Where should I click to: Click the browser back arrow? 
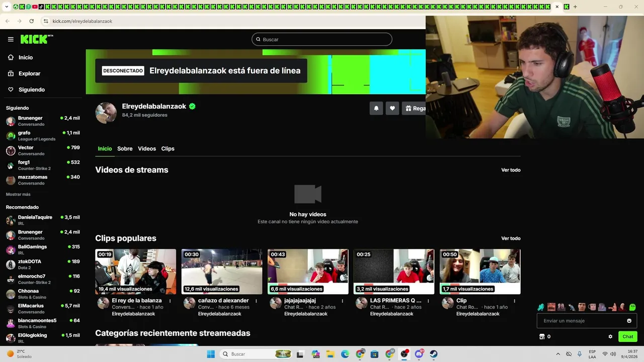point(7,21)
